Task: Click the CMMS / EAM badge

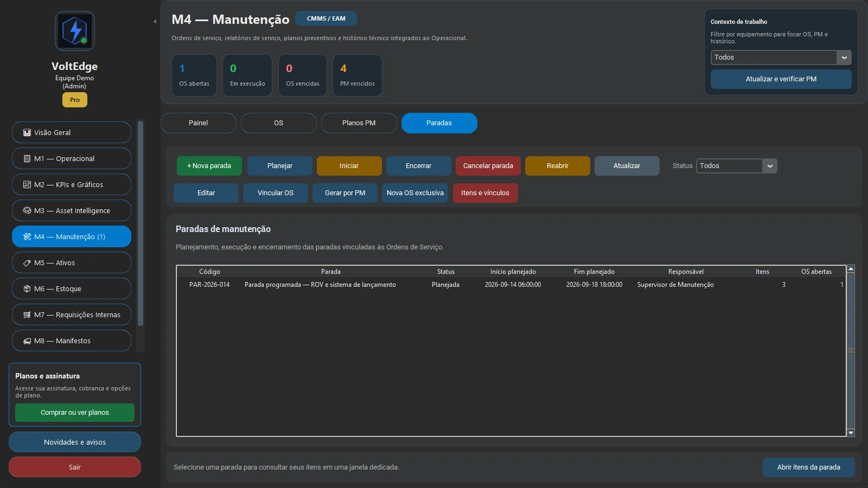Action: 326,18
